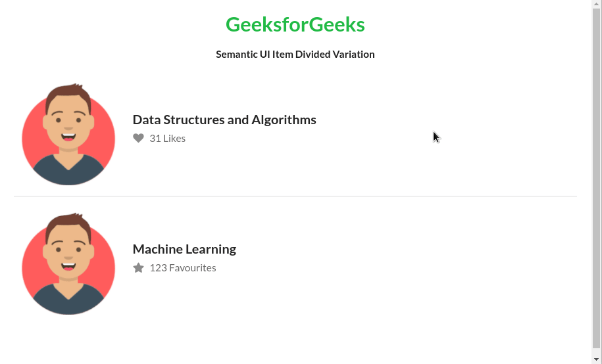Click the number 31 in likes count
Viewport: 602px width, 364px height.
click(155, 139)
